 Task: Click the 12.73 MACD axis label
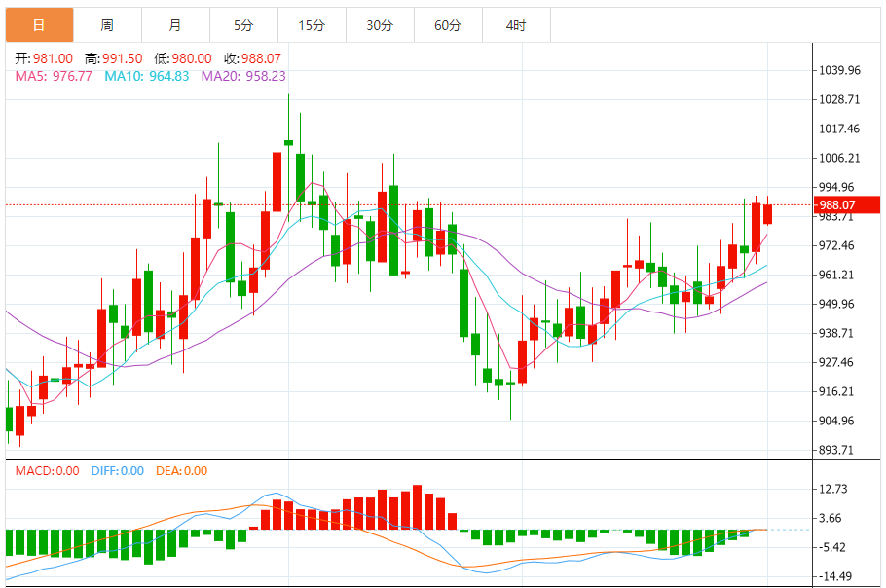tap(833, 489)
